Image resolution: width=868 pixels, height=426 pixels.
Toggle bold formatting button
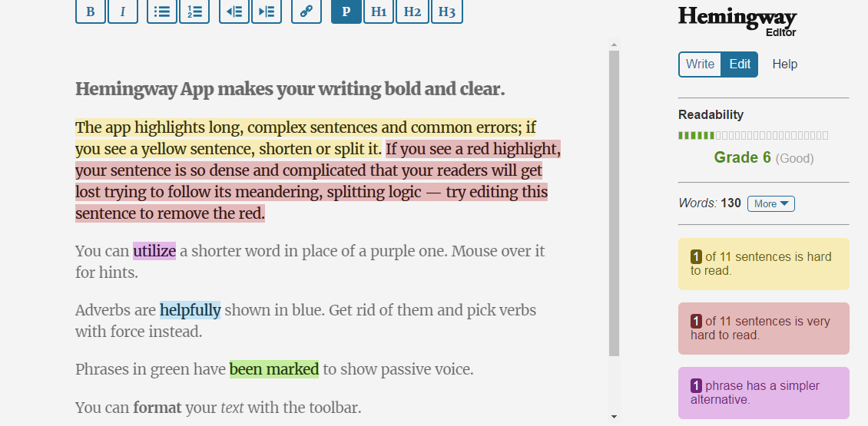90,12
